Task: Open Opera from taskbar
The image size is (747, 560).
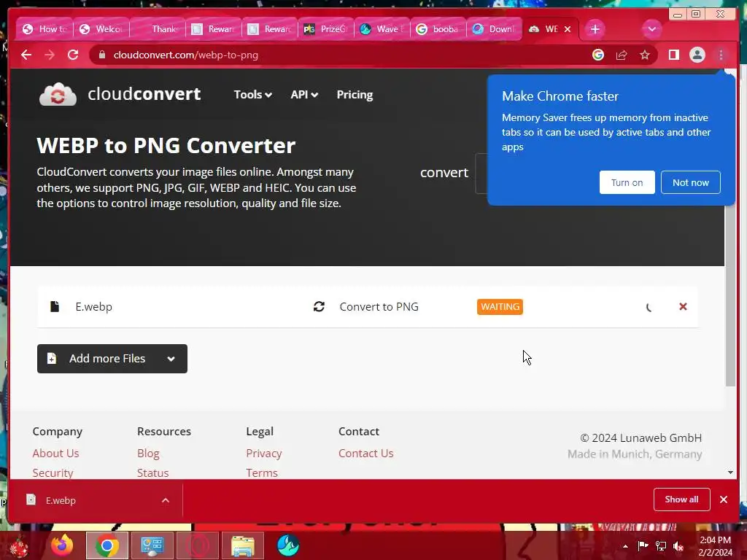Action: 197,545
